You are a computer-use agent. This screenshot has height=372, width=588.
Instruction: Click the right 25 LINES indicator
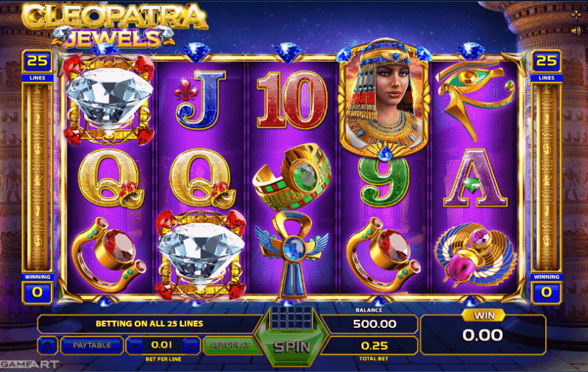point(546,65)
